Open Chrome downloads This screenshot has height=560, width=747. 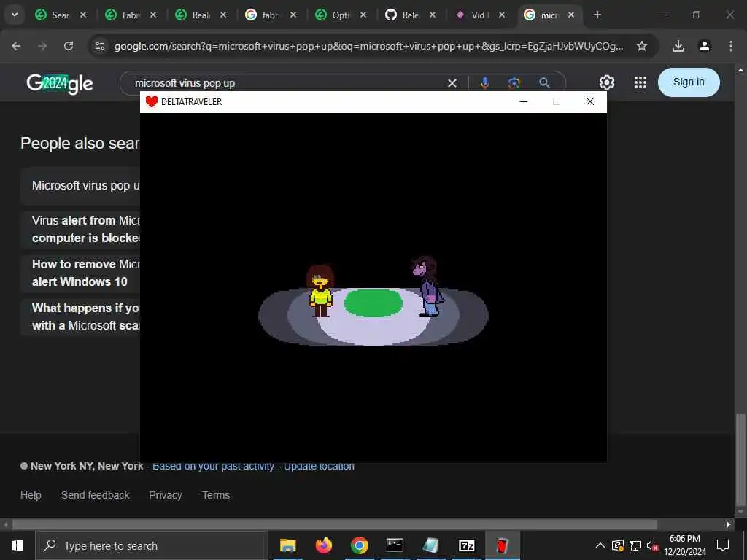pyautogui.click(x=678, y=46)
